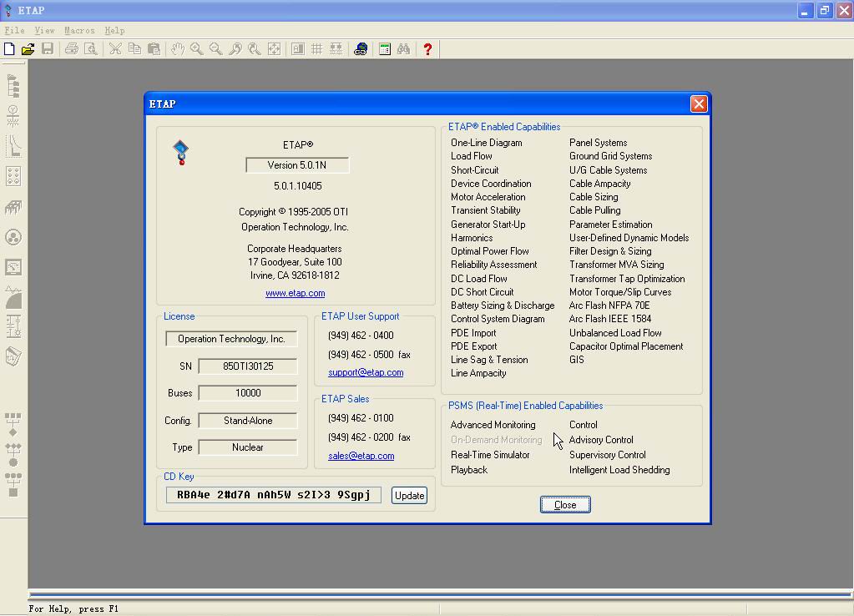Click the CD Key text field
The width and height of the screenshot is (854, 616).
click(x=274, y=495)
